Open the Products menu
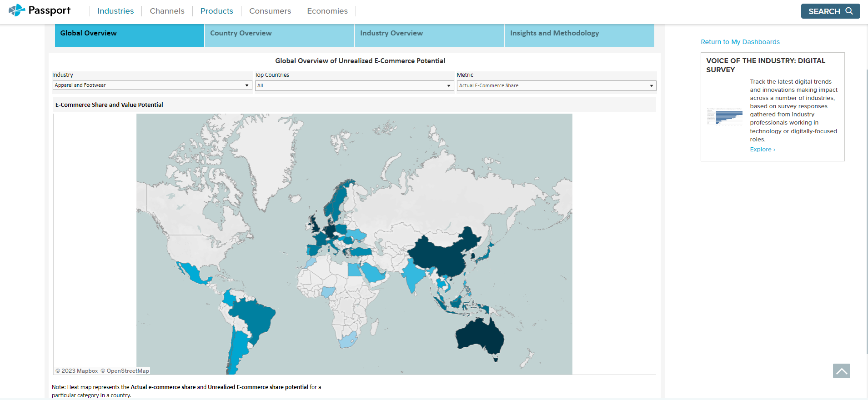The height and width of the screenshot is (400, 868). (x=216, y=11)
